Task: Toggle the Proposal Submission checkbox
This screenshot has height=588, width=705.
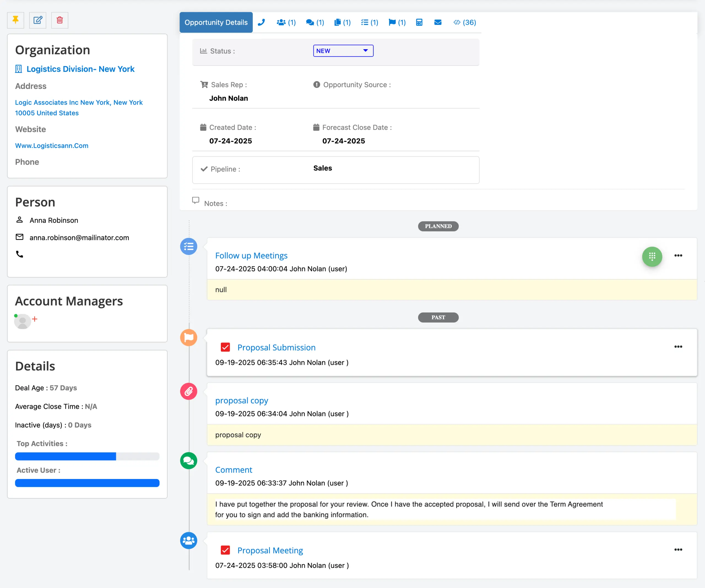Action: (225, 347)
